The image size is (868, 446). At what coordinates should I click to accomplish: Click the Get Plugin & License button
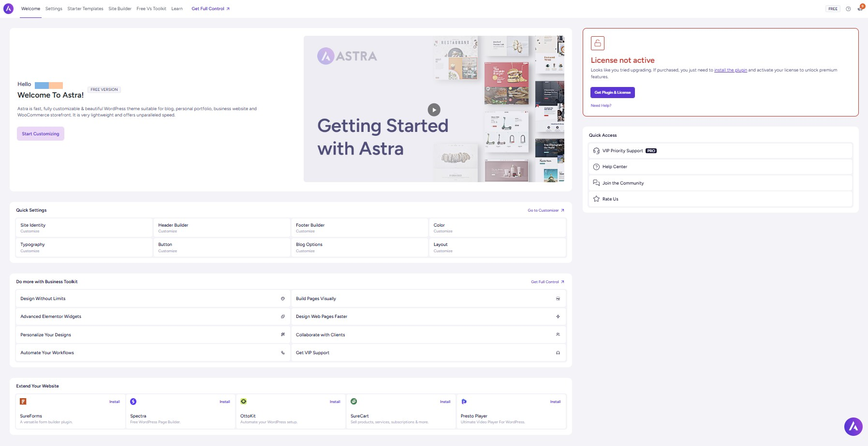[x=613, y=92]
